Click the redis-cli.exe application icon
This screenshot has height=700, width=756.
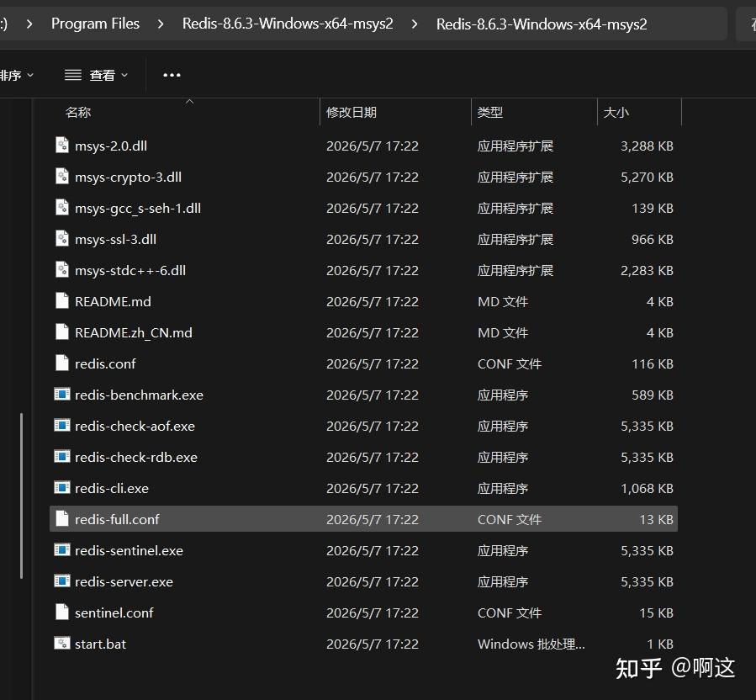pyautogui.click(x=62, y=488)
